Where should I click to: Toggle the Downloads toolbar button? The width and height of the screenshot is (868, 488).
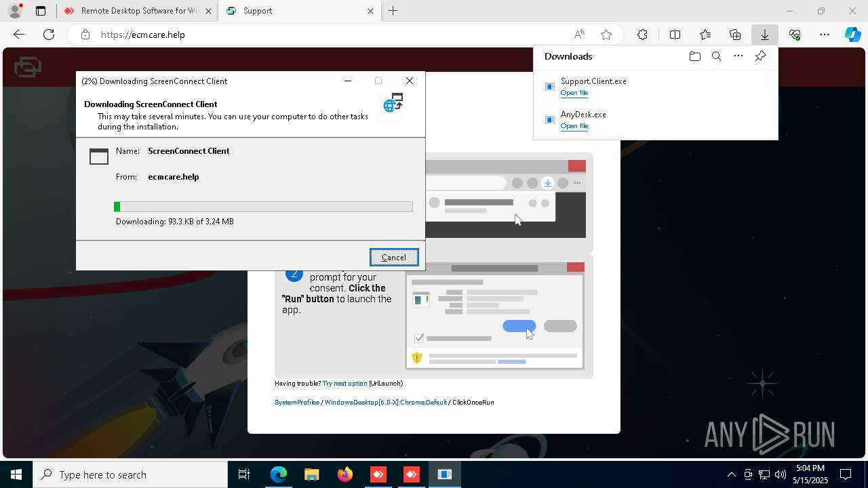point(765,35)
